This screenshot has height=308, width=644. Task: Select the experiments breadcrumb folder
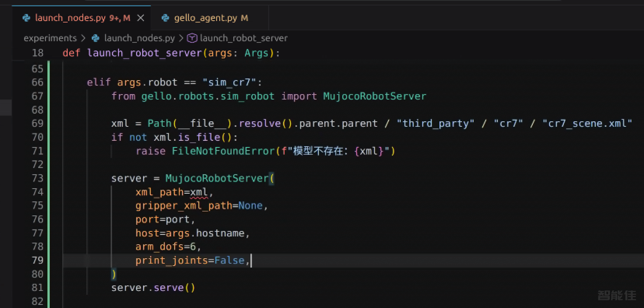pyautogui.click(x=50, y=38)
